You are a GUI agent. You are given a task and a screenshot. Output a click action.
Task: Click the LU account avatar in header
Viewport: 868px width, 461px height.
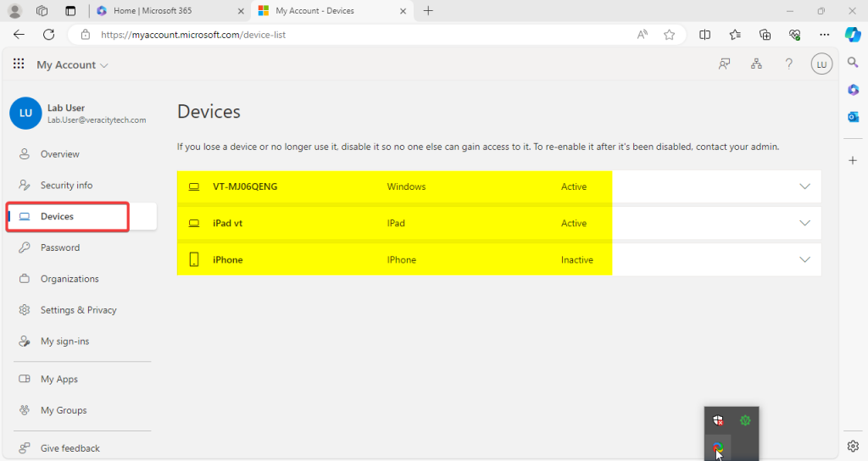point(821,64)
